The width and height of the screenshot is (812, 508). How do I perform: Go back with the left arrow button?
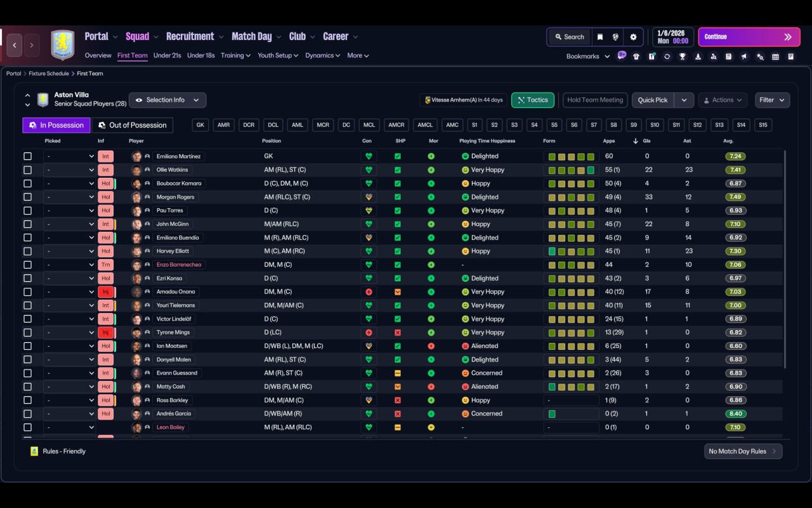click(x=15, y=45)
